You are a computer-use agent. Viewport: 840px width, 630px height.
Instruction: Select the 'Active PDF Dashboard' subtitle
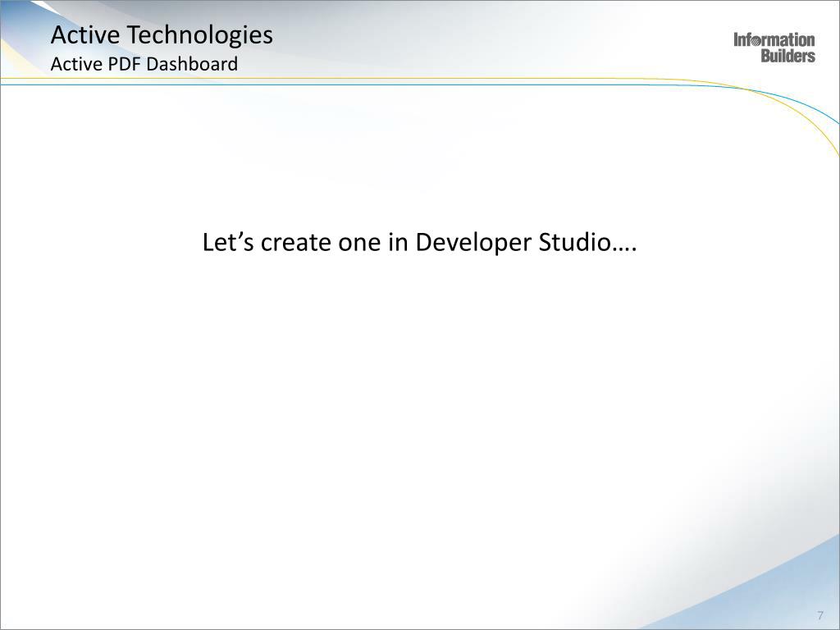pyautogui.click(x=144, y=64)
